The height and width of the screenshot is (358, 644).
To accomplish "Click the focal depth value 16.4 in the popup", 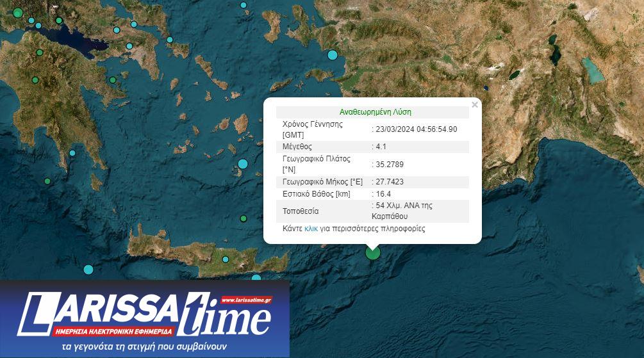I will [383, 193].
